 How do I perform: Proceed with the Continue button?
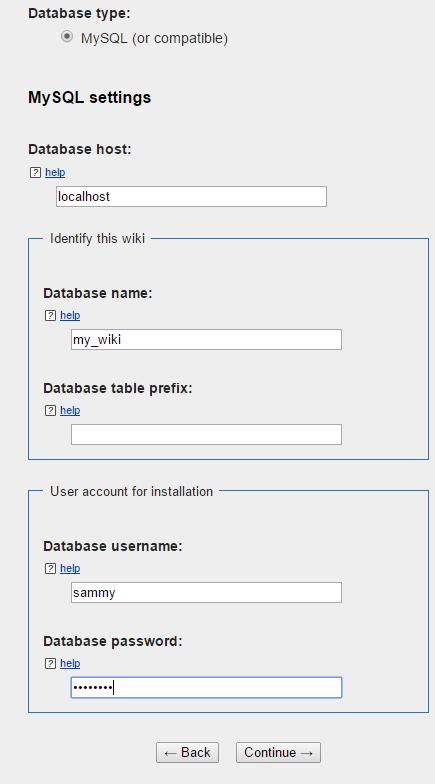[x=278, y=752]
